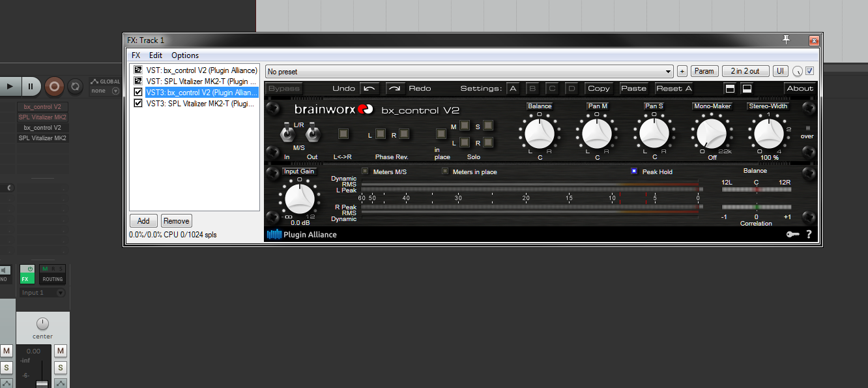Enable the Meters M/S checkbox

coord(365,172)
